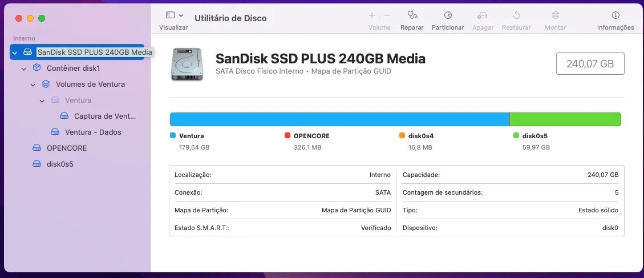Click the 59,97 GB disk0s5 size
Screen dimensions: 644x278
click(536, 147)
